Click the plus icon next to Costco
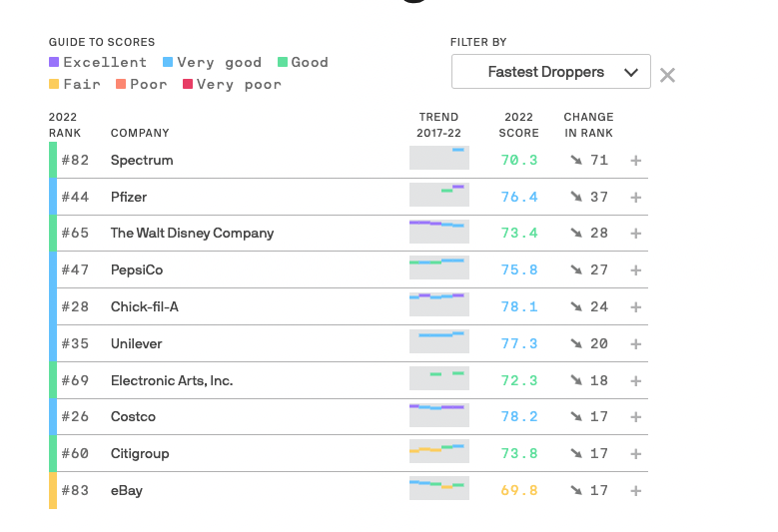778x532 pixels. [x=635, y=417]
